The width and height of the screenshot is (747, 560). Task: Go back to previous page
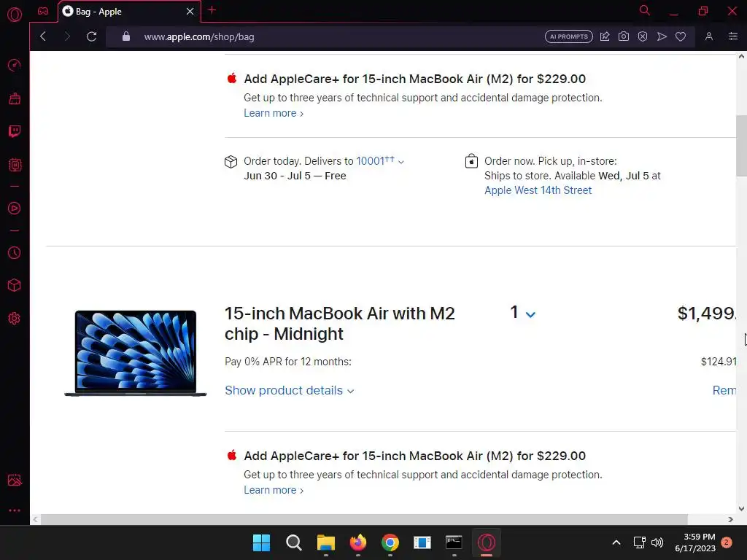click(x=43, y=36)
